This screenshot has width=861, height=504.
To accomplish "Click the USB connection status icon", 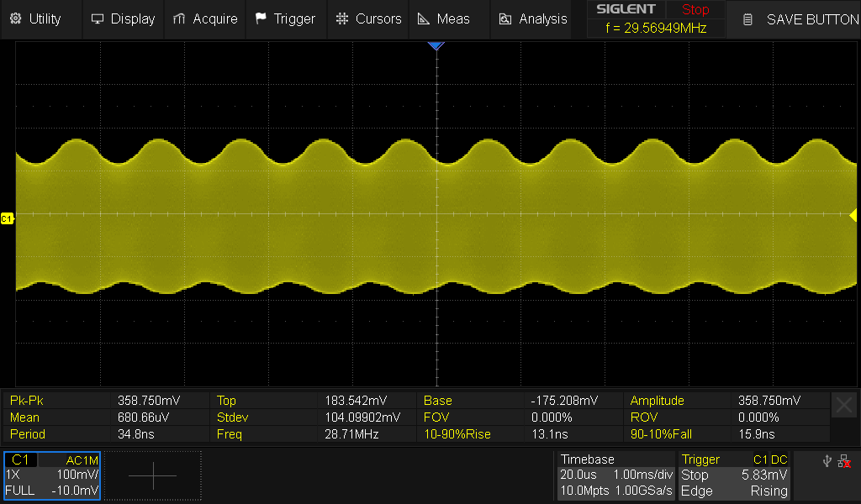I will click(827, 461).
